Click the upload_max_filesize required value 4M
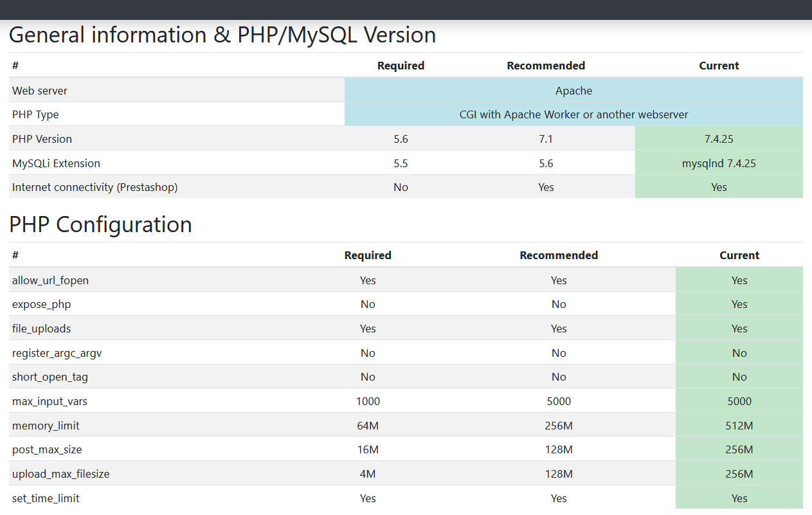Screen dimensions: 812x515 (368, 474)
